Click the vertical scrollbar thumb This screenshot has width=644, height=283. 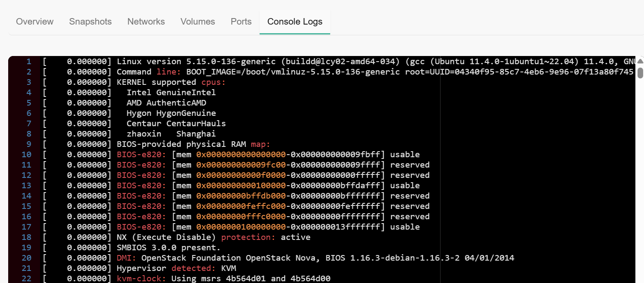640,72
